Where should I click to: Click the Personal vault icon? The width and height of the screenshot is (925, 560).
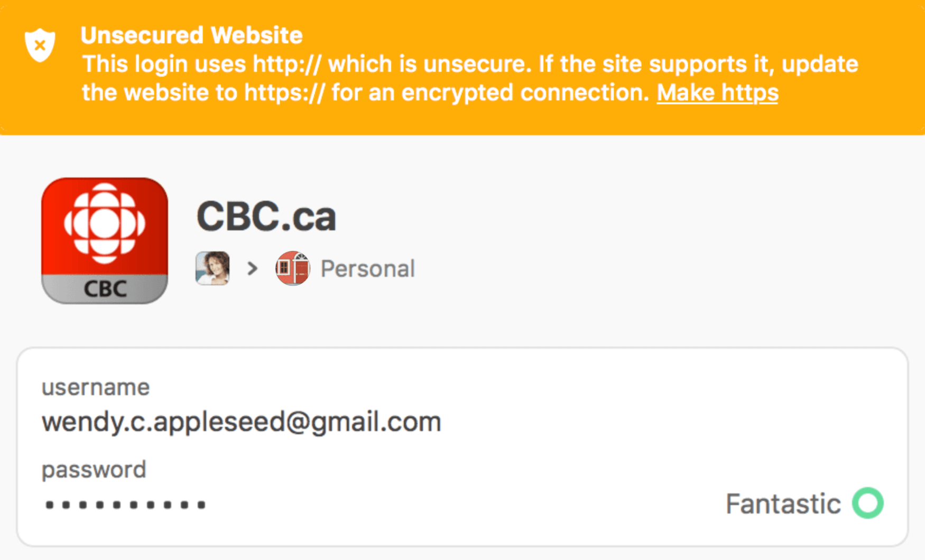click(x=292, y=268)
